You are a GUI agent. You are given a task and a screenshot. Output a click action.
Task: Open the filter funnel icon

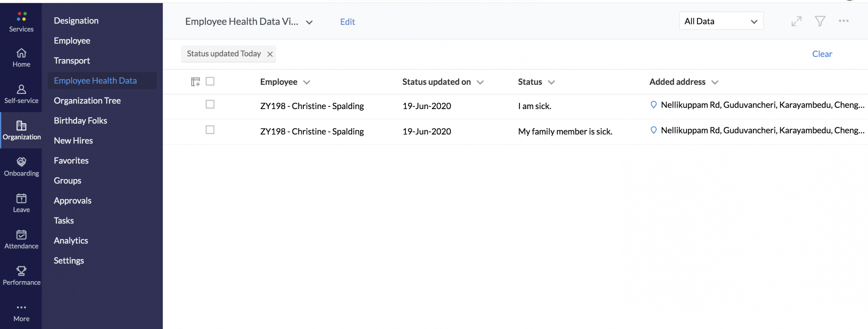point(820,21)
